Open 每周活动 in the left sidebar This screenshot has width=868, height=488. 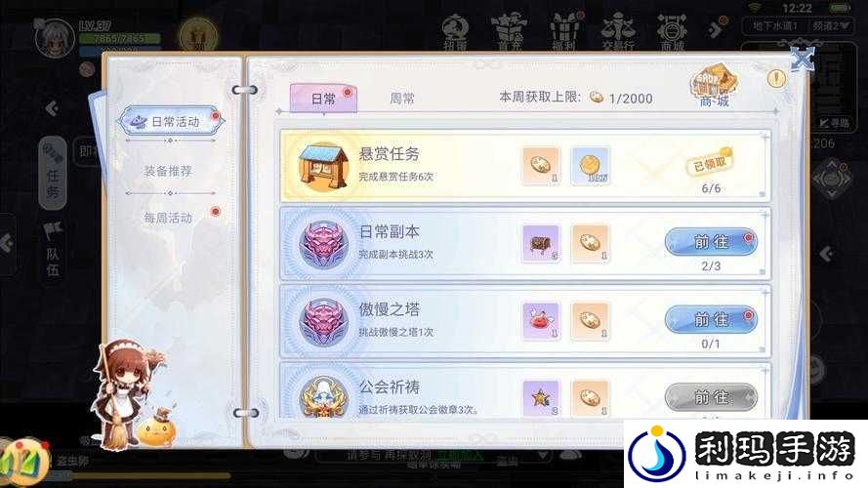pos(168,218)
